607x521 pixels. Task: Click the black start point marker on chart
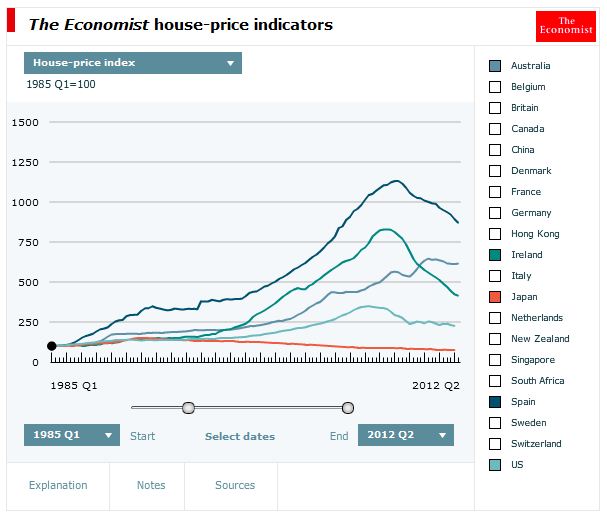[x=51, y=346]
